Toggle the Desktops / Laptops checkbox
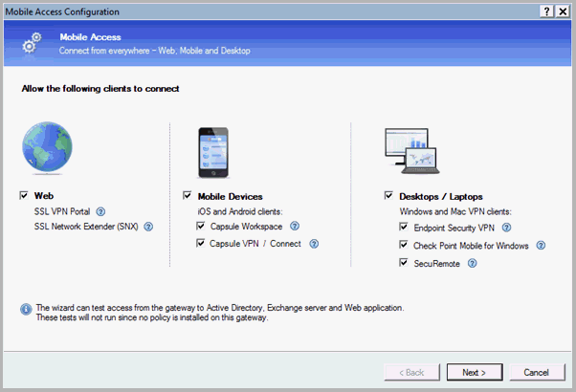 388,195
